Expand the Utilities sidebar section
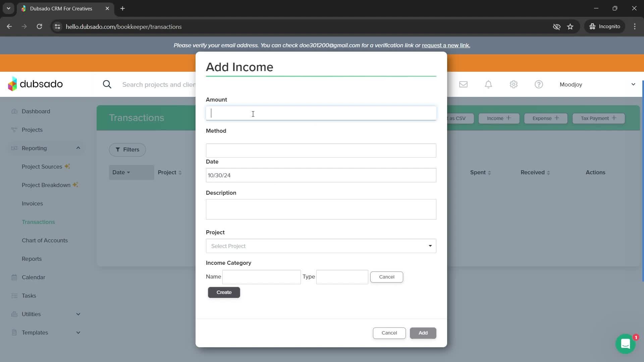644x362 pixels. [78, 314]
